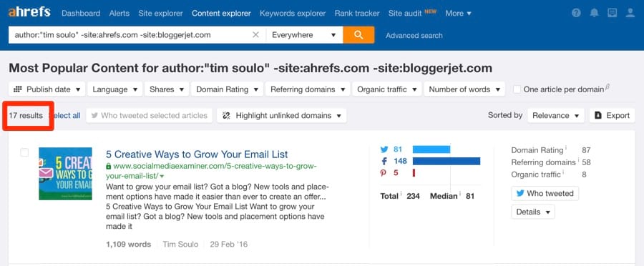Open the news panel icon beside the bell

tap(612, 13)
